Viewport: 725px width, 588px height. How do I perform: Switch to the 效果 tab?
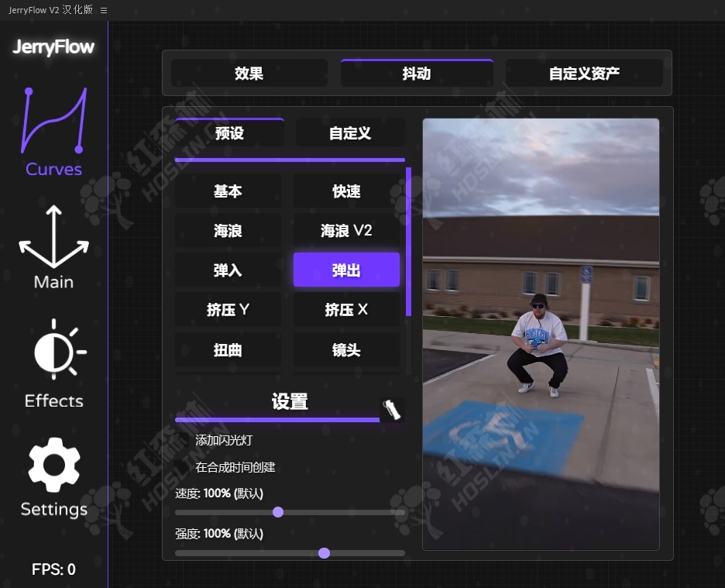tap(249, 73)
